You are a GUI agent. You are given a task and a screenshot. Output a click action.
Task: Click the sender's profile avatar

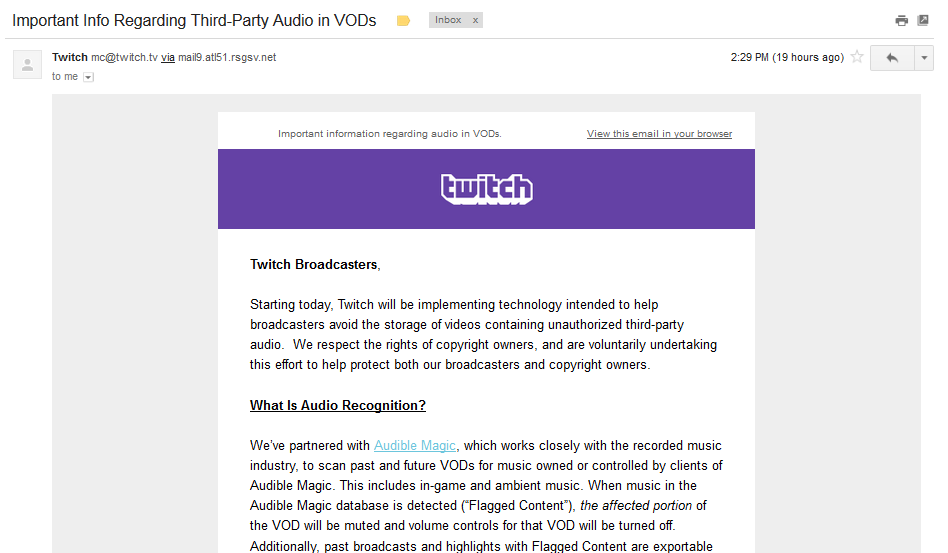coord(27,65)
